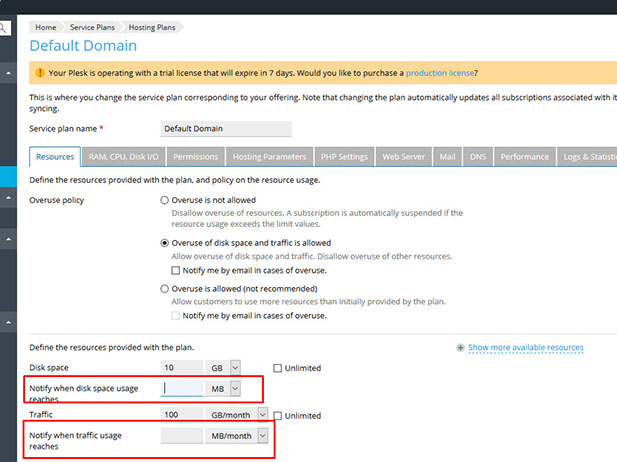The height and width of the screenshot is (462, 617).
Task: Click Show more available resources link
Action: click(525, 348)
